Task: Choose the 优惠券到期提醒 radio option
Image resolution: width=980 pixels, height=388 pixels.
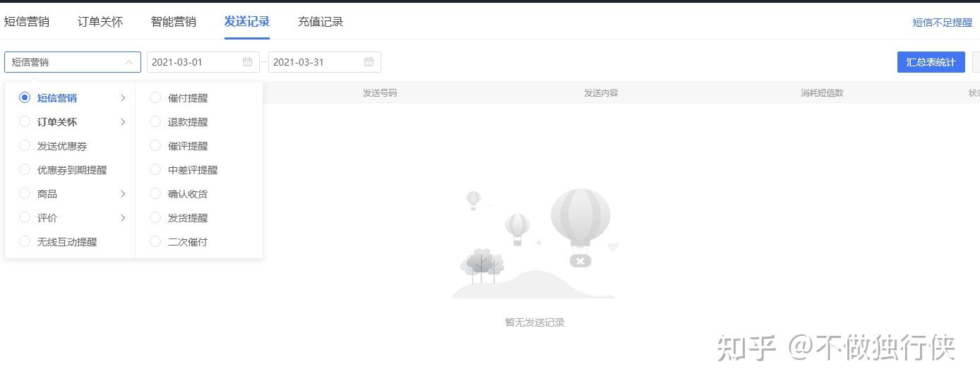Action: (x=25, y=170)
